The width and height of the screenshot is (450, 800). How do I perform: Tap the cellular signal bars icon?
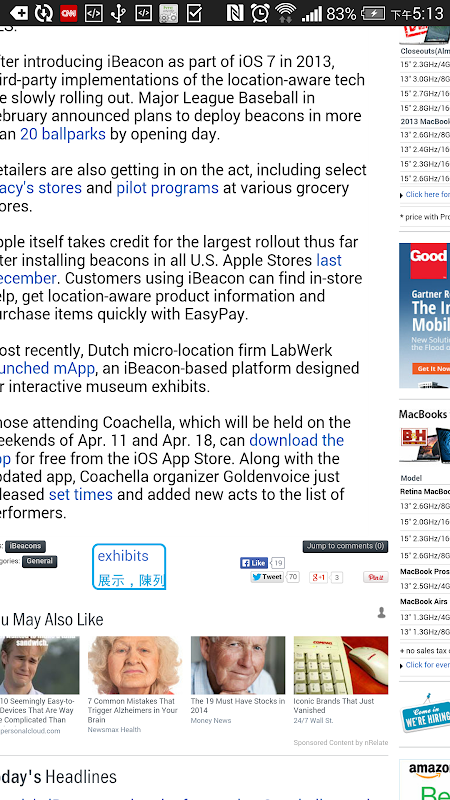[x=312, y=13]
